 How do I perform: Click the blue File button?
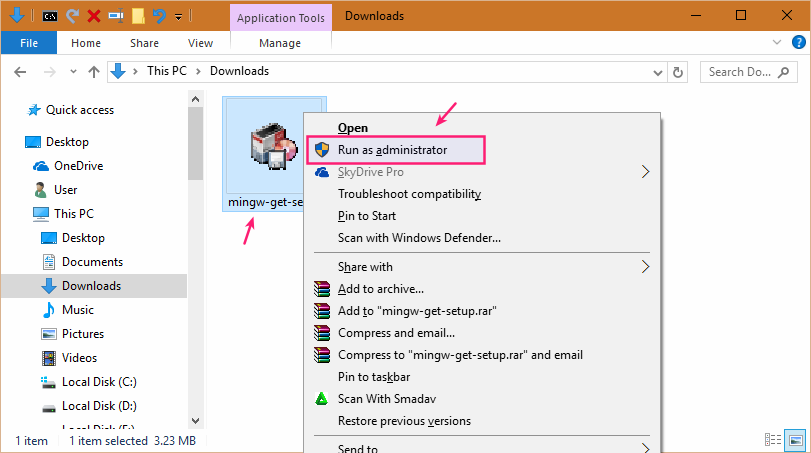pos(29,43)
